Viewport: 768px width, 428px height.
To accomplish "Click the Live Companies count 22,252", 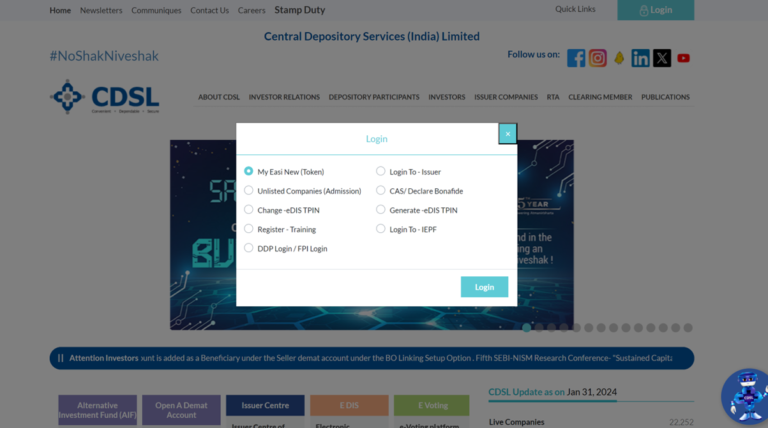I will click(x=681, y=422).
